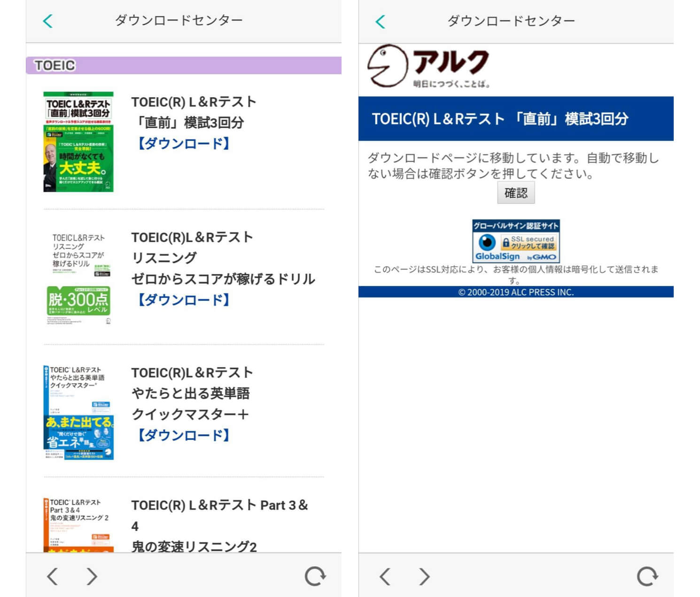Go to next page in right screen toolbar
Image resolution: width=700 pixels, height=597 pixels.
[x=425, y=576]
